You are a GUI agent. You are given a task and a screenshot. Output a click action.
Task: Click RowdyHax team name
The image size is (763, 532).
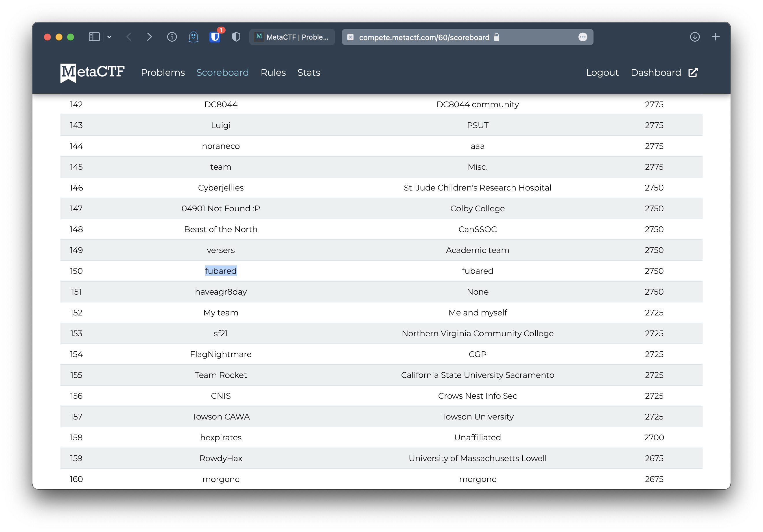(221, 458)
